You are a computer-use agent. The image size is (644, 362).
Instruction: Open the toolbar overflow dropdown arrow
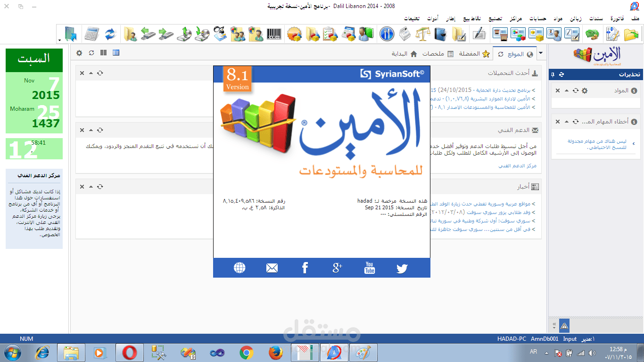pos(59,41)
